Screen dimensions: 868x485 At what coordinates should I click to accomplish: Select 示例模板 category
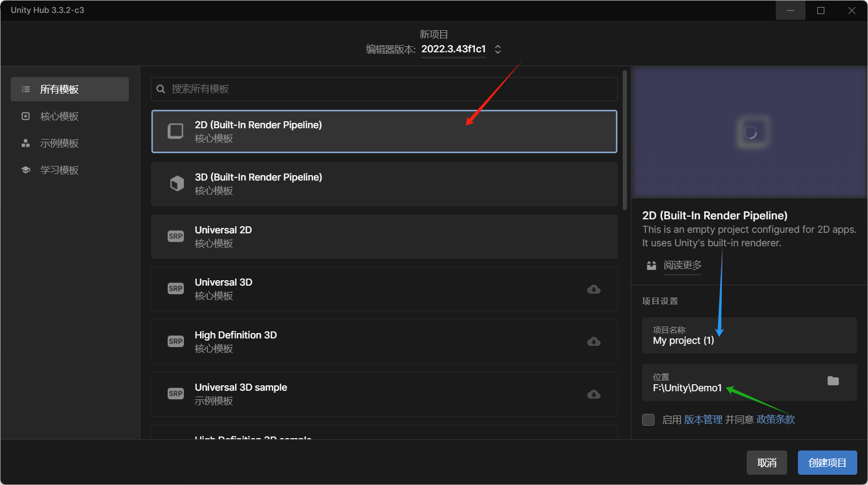70,143
